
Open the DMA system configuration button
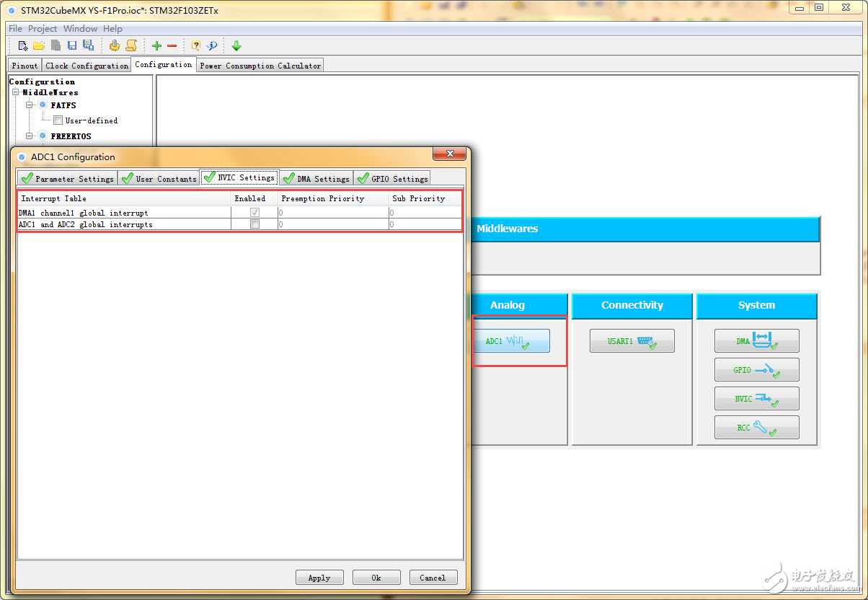(x=757, y=340)
